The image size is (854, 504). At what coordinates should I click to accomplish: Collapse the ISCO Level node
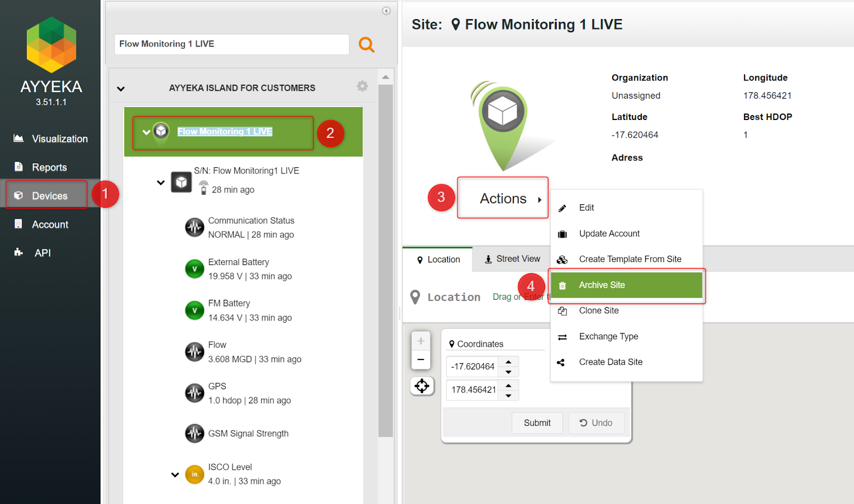pos(175,475)
